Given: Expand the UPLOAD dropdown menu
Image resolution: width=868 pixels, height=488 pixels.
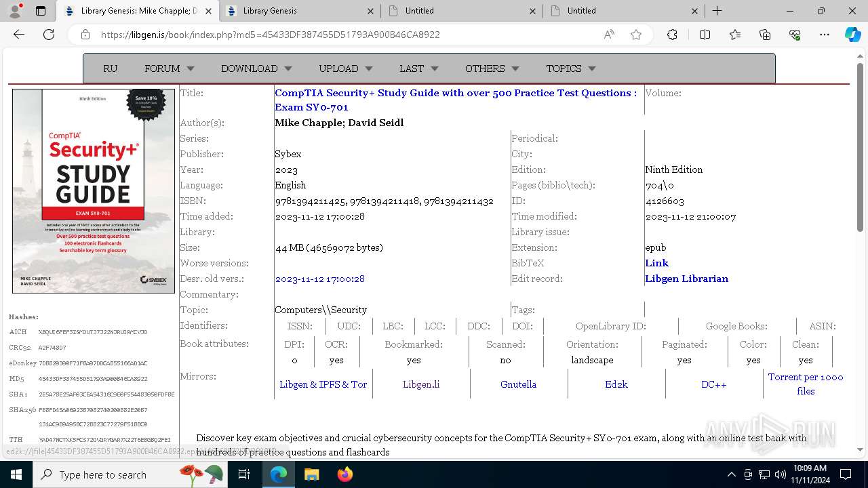Looking at the screenshot, I should [x=346, y=68].
